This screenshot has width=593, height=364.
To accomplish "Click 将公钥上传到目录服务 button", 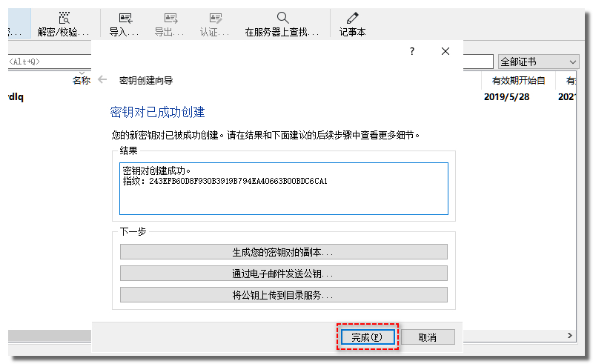I will (x=284, y=295).
